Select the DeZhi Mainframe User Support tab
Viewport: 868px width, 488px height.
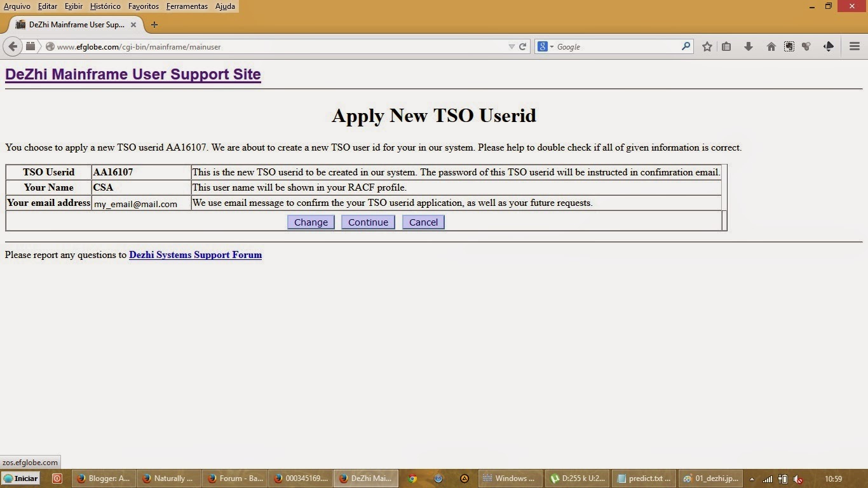pyautogui.click(x=77, y=25)
